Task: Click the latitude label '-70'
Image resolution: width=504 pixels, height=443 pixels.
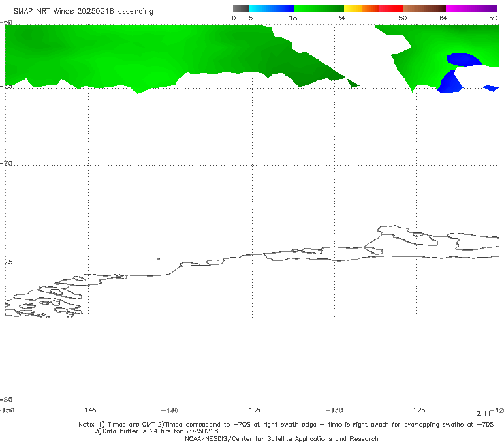Action: (6, 163)
